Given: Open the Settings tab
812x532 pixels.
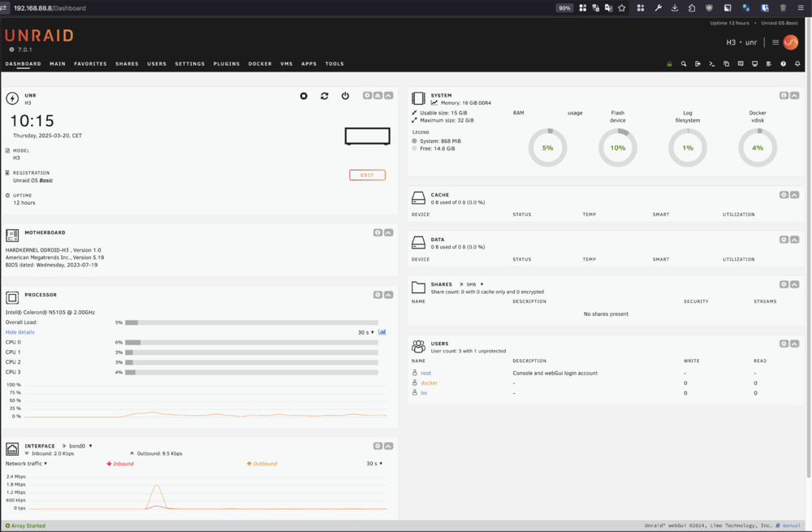Looking at the screenshot, I should [x=189, y=63].
